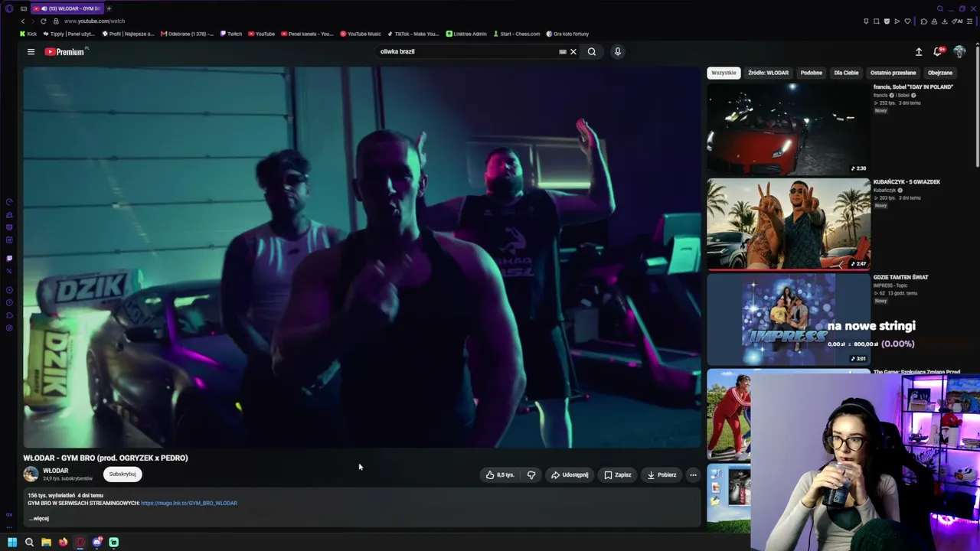The height and width of the screenshot is (551, 980).
Task: Open a new browser tab with plus
Action: click(x=109, y=8)
